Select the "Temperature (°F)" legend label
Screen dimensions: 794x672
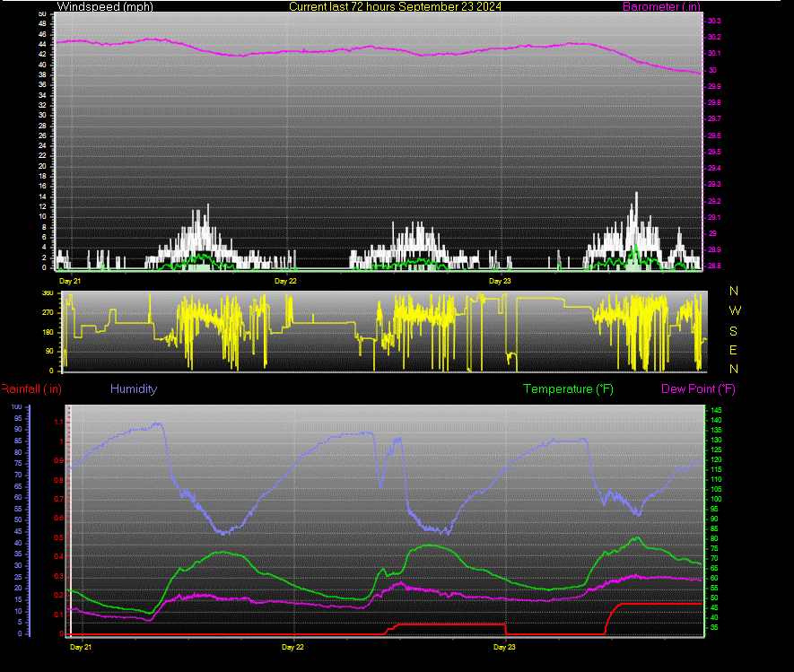click(x=568, y=388)
